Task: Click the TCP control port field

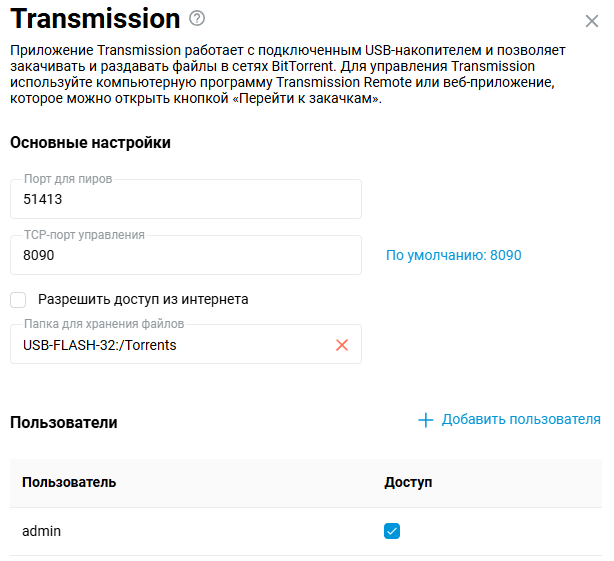Action: pyautogui.click(x=185, y=256)
